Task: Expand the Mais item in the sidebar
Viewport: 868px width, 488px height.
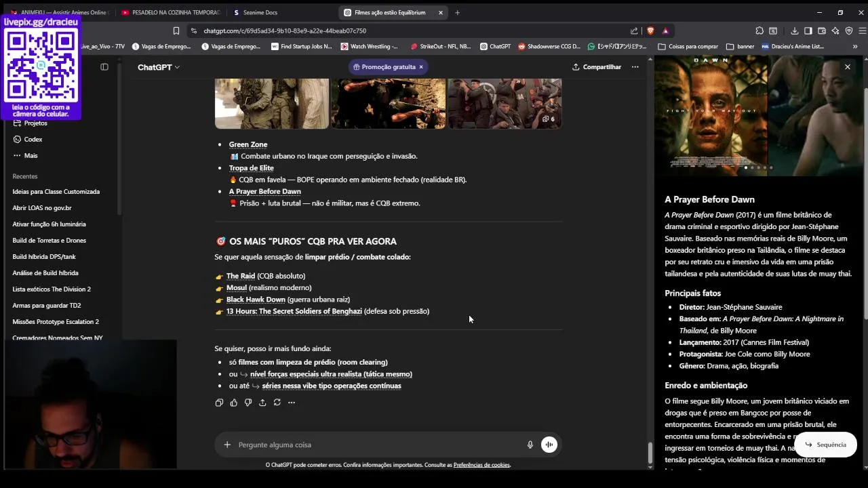Action: pos(31,156)
